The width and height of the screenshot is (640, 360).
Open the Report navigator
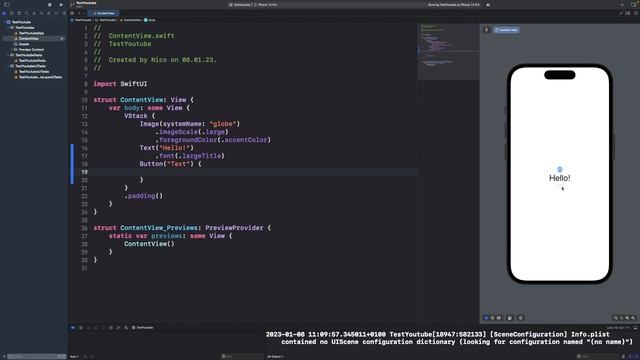pos(64,13)
